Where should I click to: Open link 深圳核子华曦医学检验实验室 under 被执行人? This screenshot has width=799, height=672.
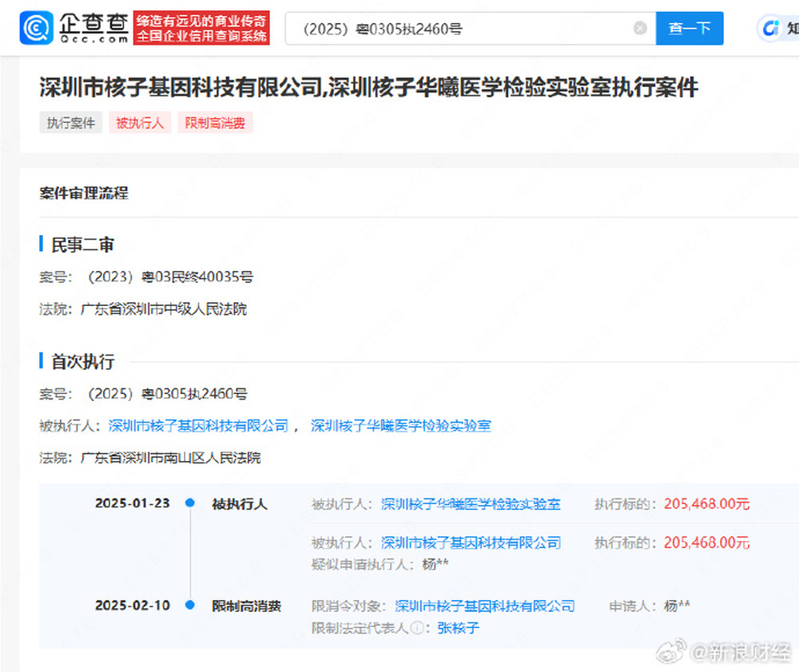click(402, 425)
